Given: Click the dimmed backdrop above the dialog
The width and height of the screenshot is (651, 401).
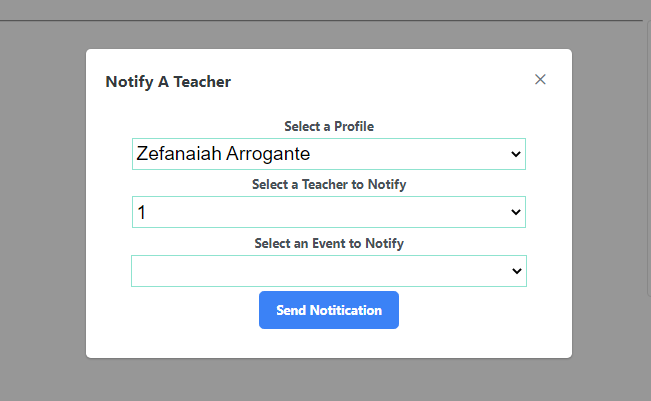Looking at the screenshot, I should coord(328,35).
